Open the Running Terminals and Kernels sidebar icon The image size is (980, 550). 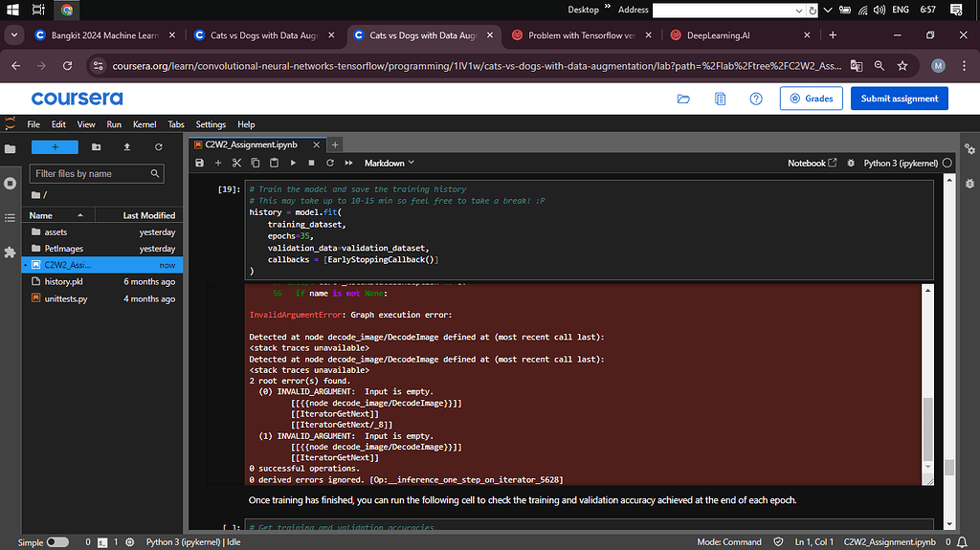point(11,183)
